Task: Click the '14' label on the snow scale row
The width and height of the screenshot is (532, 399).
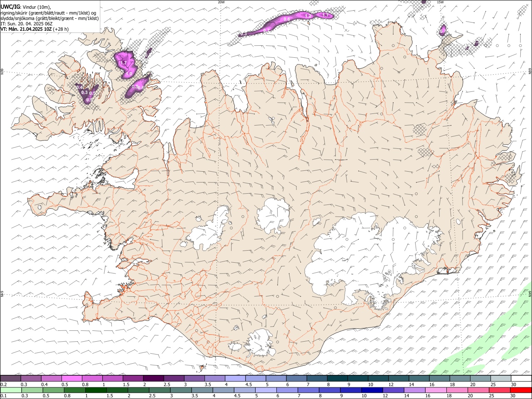Action: 411,384
